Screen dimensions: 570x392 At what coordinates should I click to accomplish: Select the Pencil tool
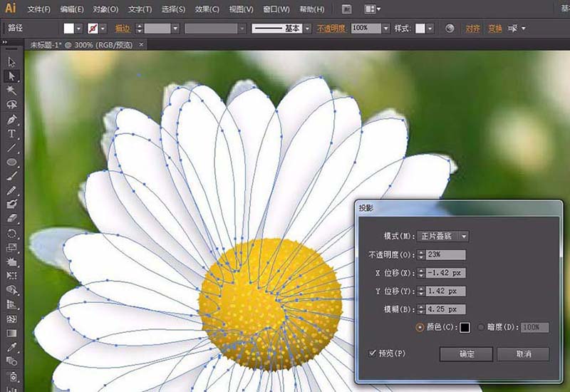point(11,190)
